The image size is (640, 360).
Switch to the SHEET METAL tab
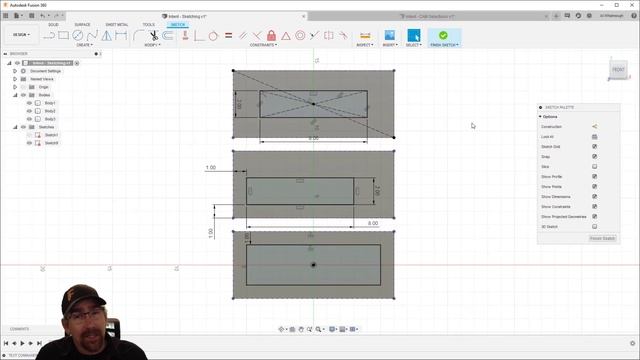(x=117, y=25)
